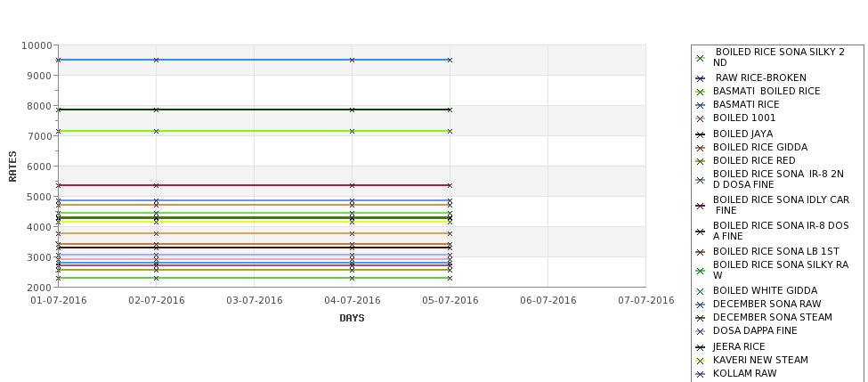The height and width of the screenshot is (382, 868).
Task: Select the DECEMBER SONA RAW legend label
Action: [x=767, y=304]
